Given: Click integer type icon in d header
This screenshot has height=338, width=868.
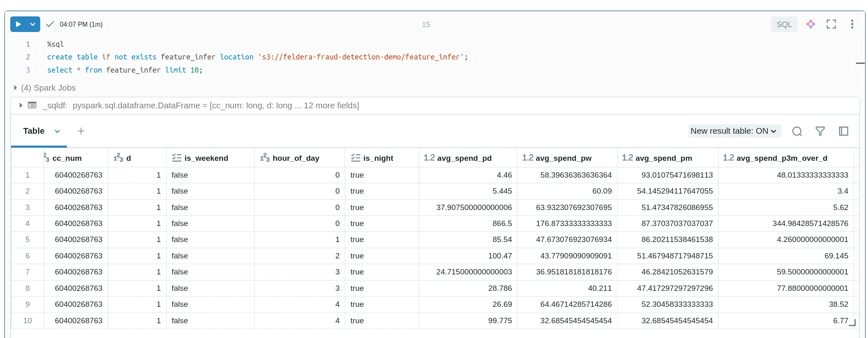Looking at the screenshot, I should pyautogui.click(x=118, y=158).
